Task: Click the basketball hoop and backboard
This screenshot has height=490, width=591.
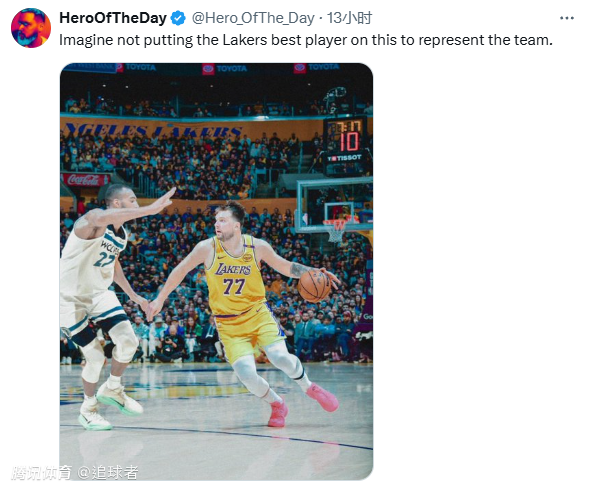Action: tap(334, 209)
